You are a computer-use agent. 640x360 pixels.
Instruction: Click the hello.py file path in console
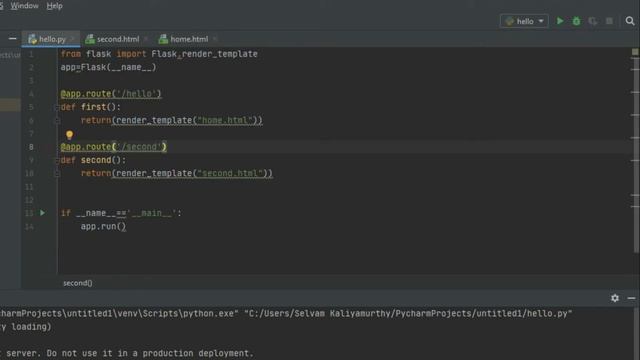(408, 313)
